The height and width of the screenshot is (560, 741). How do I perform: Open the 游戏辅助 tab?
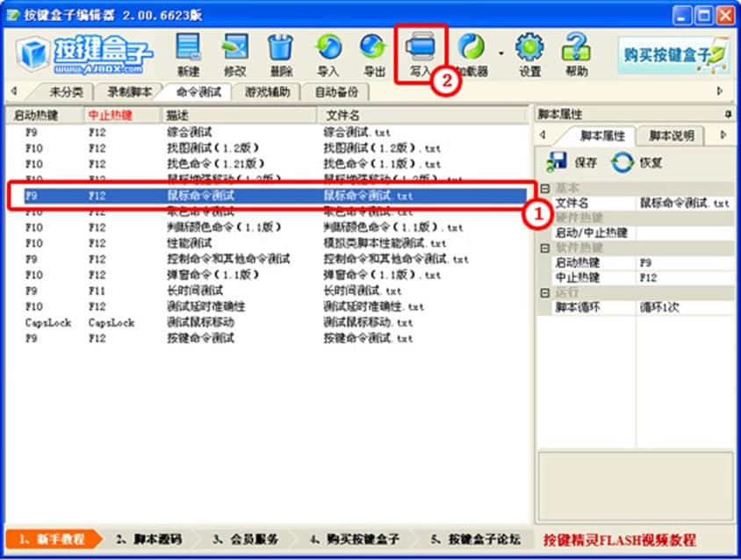click(267, 91)
